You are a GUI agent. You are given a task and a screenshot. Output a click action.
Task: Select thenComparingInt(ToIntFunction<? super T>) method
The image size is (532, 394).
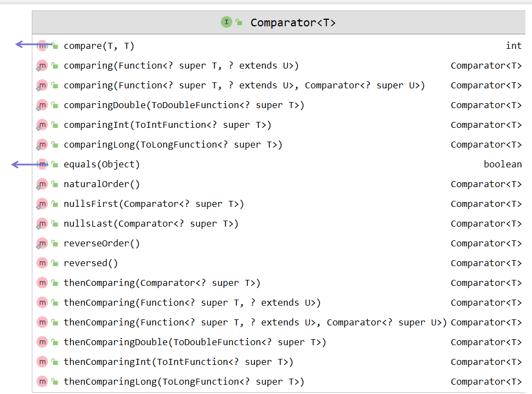[x=178, y=362]
